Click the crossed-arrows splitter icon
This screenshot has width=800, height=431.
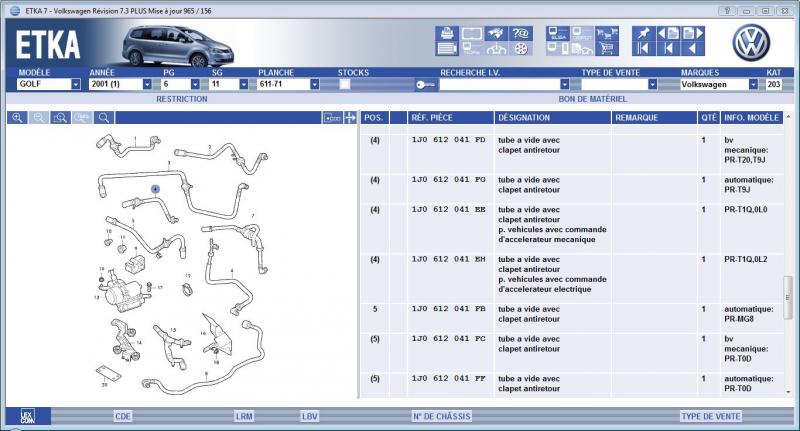pyautogui.click(x=350, y=118)
